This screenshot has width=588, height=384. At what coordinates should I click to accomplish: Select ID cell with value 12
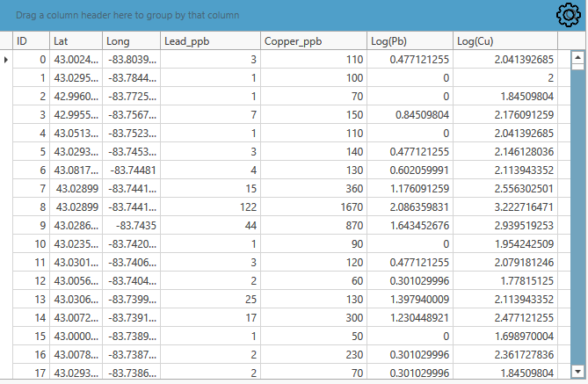[31, 281]
